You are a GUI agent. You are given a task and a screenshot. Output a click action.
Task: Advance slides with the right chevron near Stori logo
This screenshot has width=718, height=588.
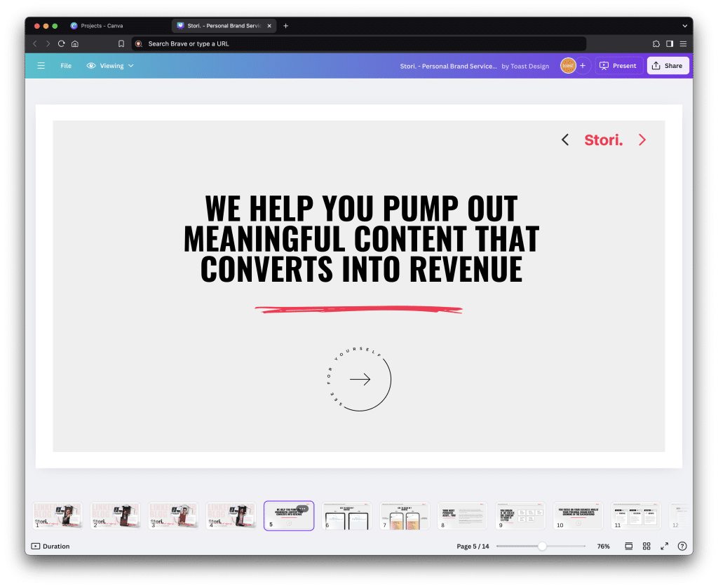tap(642, 139)
